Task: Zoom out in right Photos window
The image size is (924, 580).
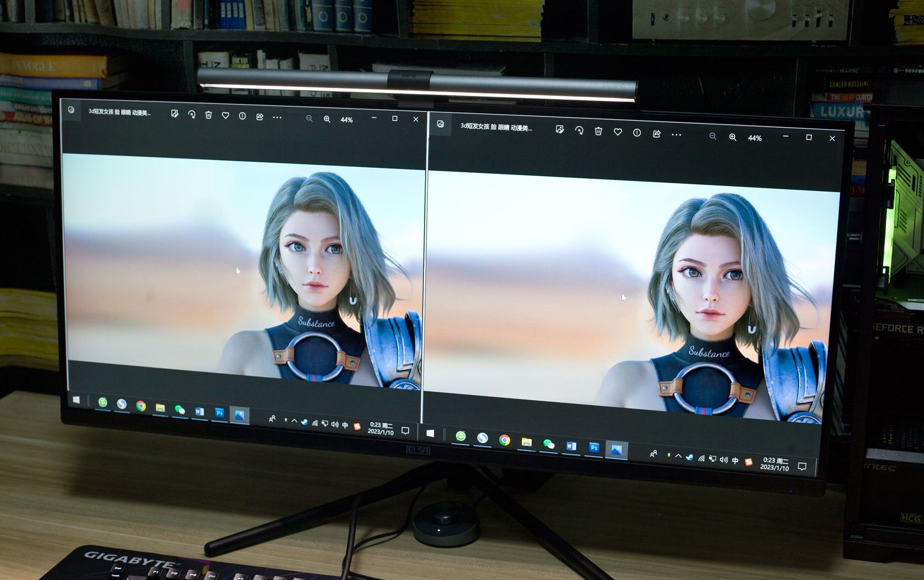Action: coord(713,136)
